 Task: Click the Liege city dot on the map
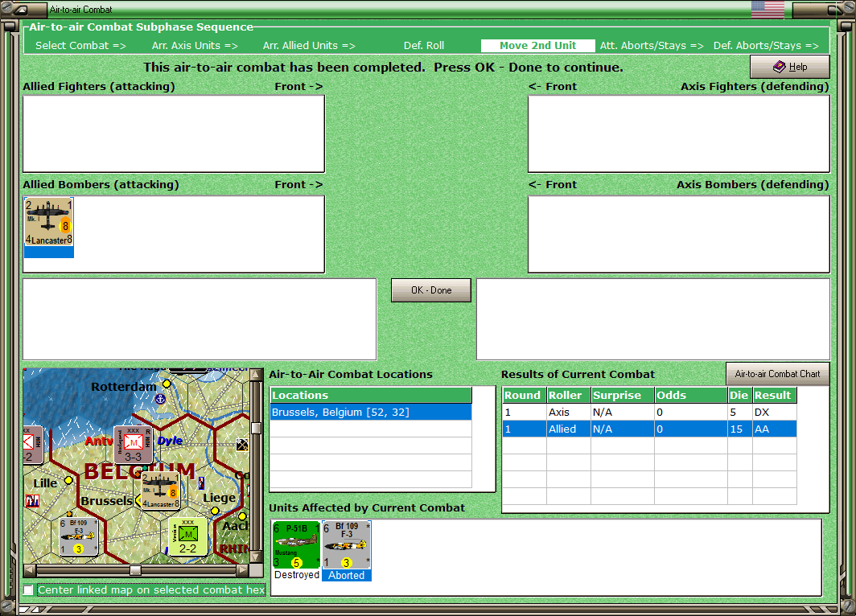(x=215, y=511)
